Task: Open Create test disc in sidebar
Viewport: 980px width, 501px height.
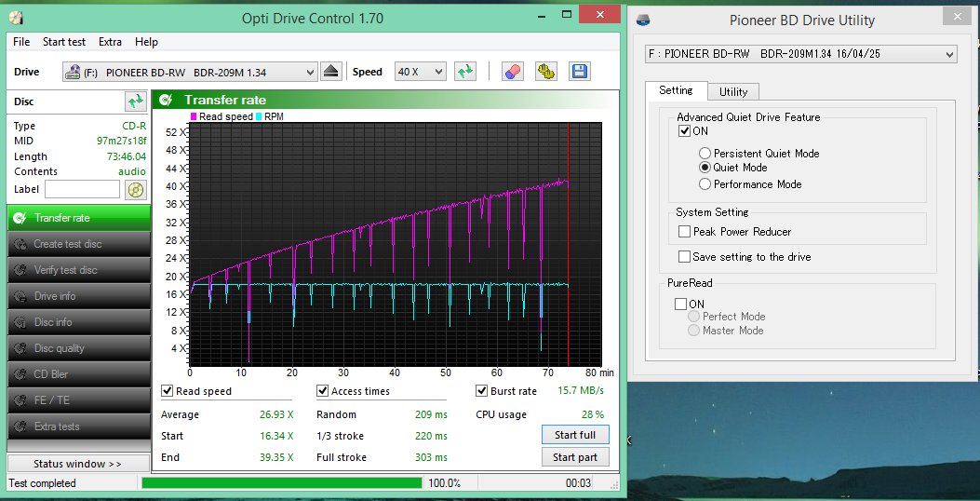Action: click(79, 244)
